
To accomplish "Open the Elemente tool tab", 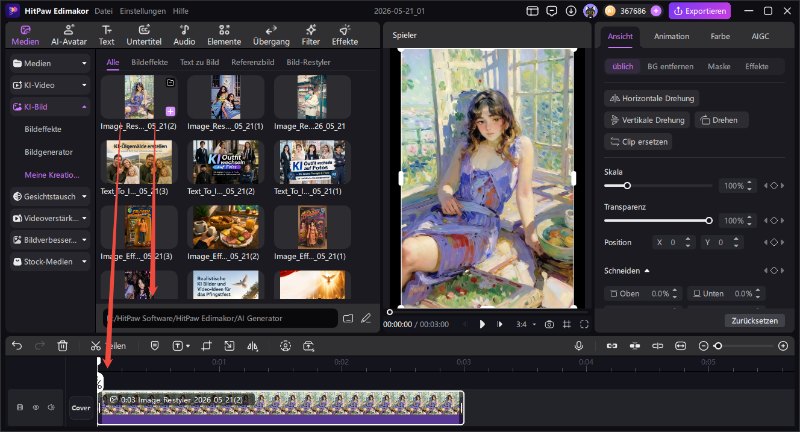I will point(224,35).
